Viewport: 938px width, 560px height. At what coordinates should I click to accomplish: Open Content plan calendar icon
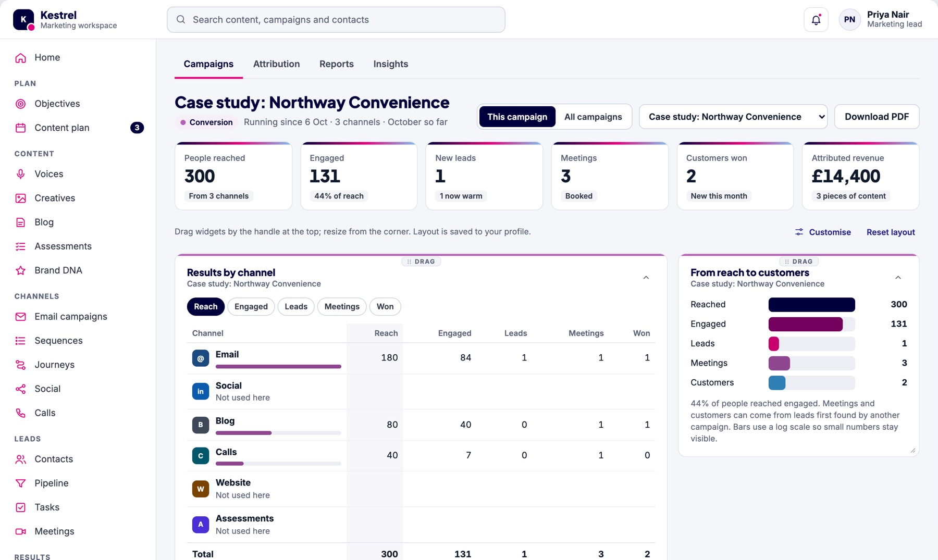tap(21, 128)
